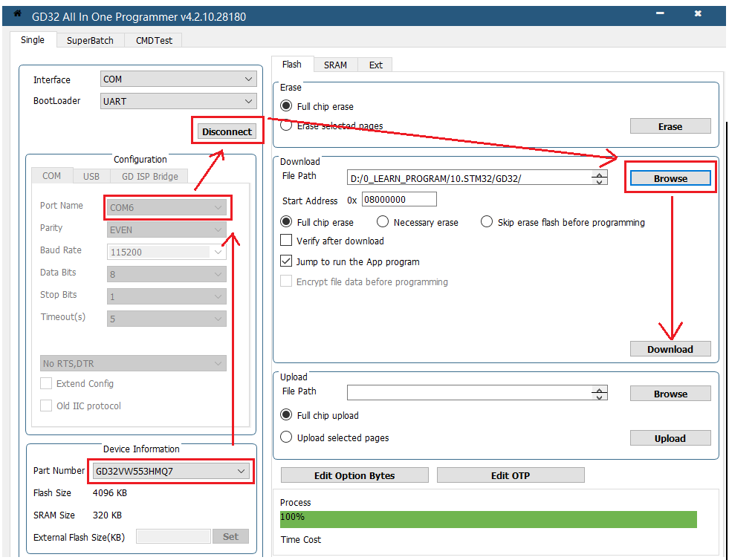Click the Erase button
This screenshot has height=560, width=729.
click(670, 126)
